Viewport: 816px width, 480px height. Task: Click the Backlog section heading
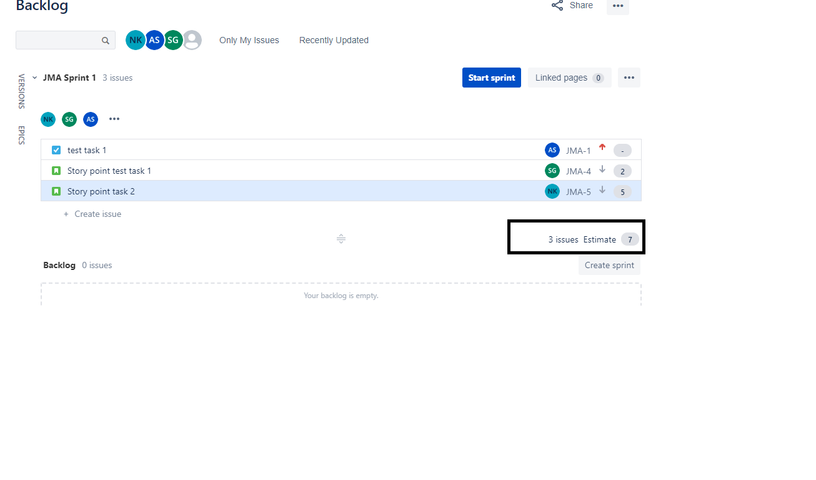point(59,265)
